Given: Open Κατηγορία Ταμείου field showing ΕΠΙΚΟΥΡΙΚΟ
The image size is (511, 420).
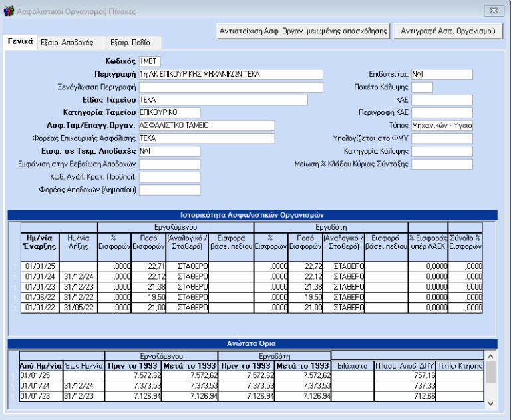Looking at the screenshot, I should [x=169, y=112].
